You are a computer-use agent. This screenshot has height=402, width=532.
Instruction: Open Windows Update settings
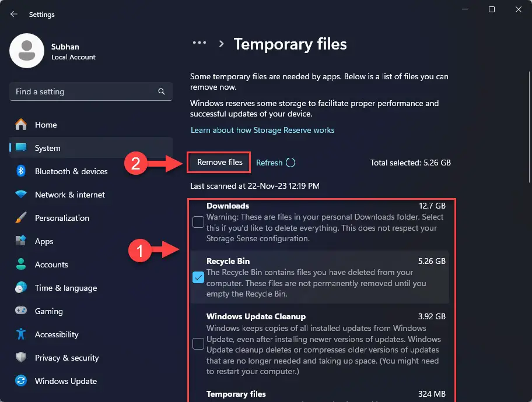click(91, 381)
